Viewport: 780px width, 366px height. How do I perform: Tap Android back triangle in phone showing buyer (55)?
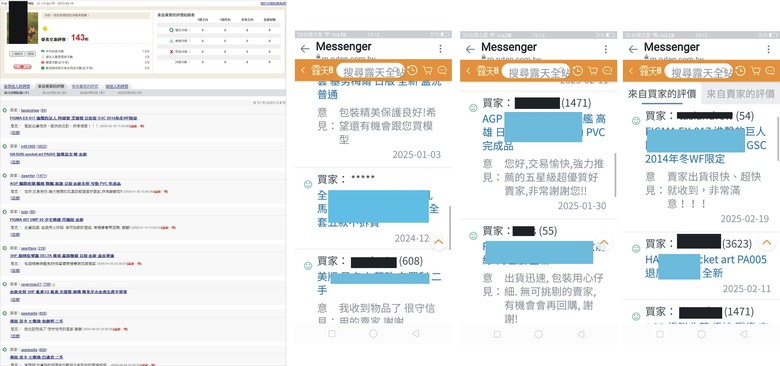tap(581, 334)
